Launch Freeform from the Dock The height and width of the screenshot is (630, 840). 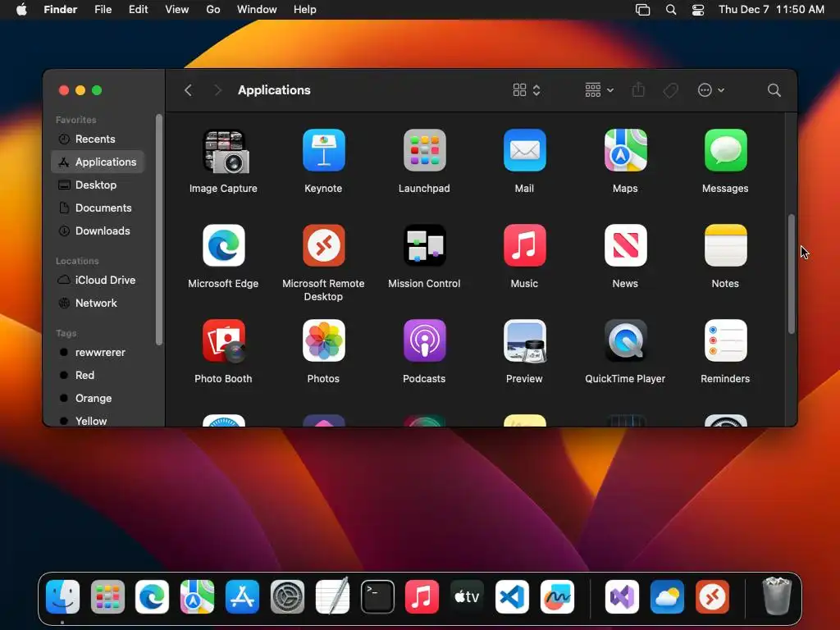[x=557, y=596]
